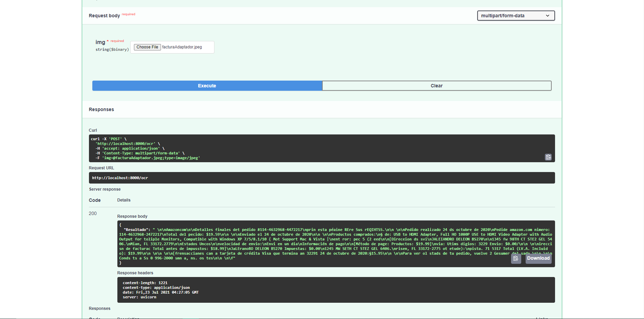644x319 pixels.
Task: Click the 200 response code
Action: coord(92,213)
